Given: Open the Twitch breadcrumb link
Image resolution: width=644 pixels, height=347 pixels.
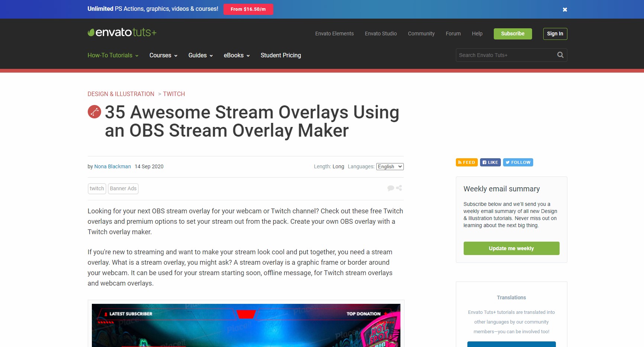Looking at the screenshot, I should point(174,94).
